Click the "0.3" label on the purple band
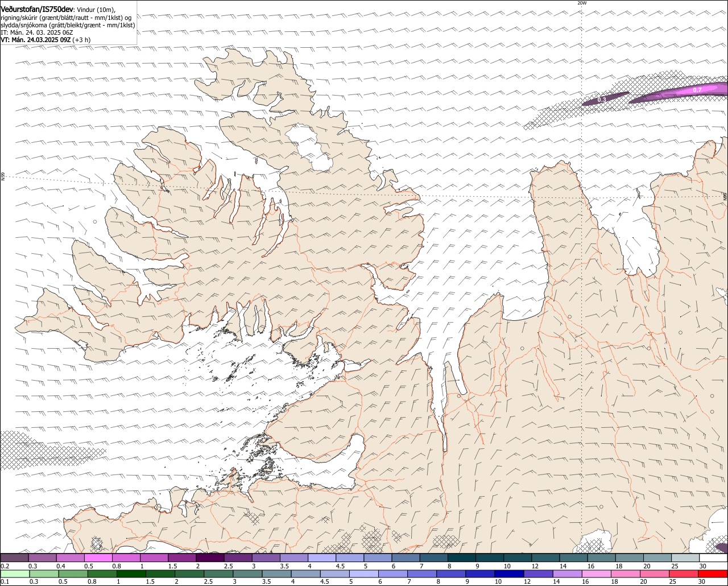728x586 pixels. pyautogui.click(x=602, y=99)
